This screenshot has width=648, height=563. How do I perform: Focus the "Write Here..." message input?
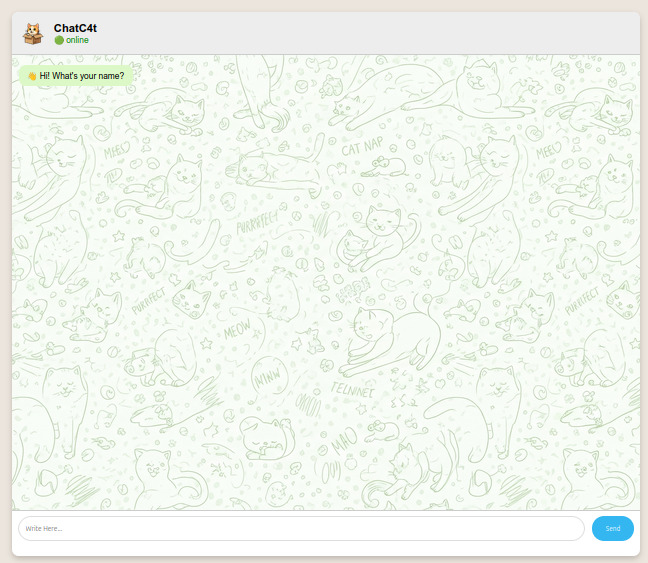300,528
